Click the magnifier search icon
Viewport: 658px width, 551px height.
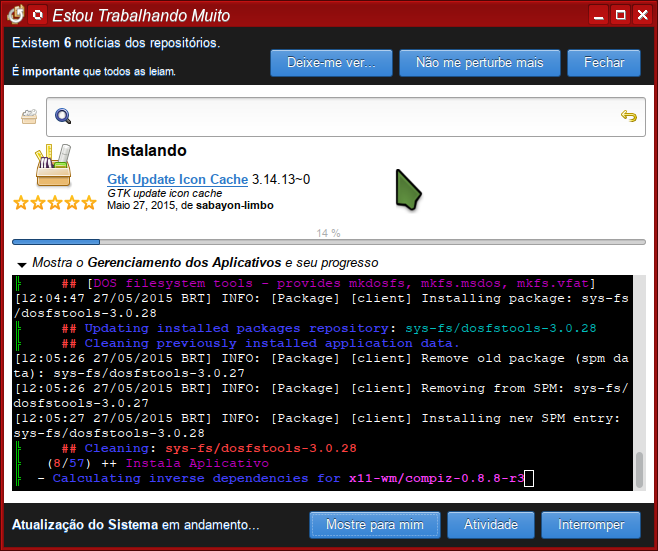63,116
